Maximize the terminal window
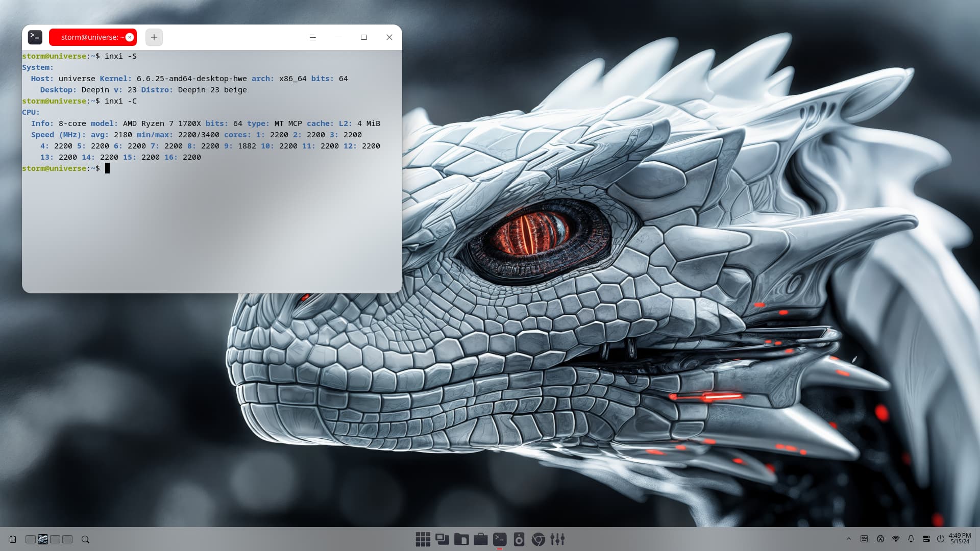Screen dimensions: 980x551 click(x=364, y=37)
